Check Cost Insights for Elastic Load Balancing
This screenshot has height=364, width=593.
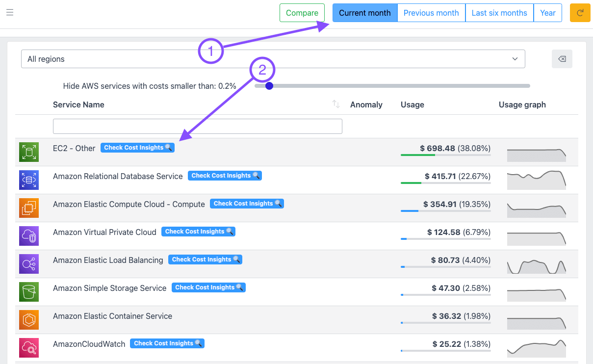coord(205,260)
